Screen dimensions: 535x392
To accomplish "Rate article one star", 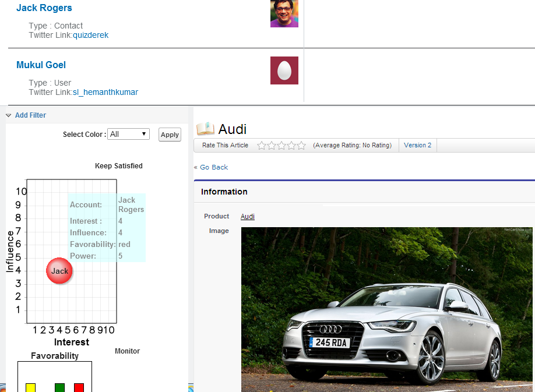I will click(x=261, y=146).
